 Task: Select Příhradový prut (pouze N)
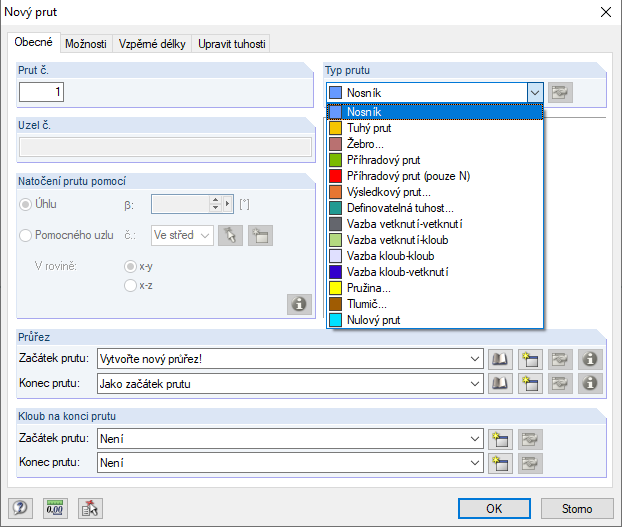click(435, 176)
